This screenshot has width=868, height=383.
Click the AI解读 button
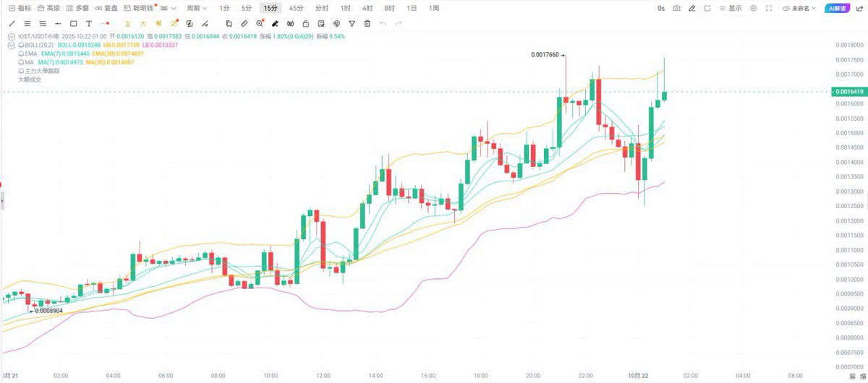(836, 8)
